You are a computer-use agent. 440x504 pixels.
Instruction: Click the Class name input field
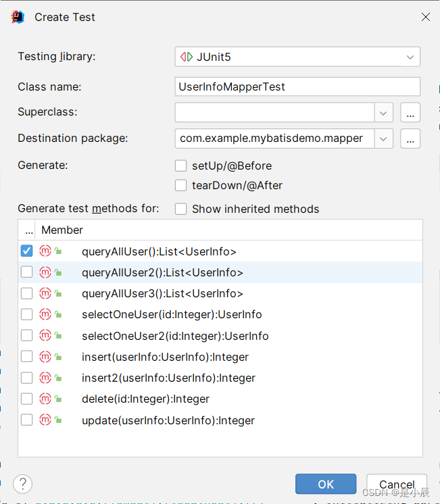pyautogui.click(x=297, y=86)
